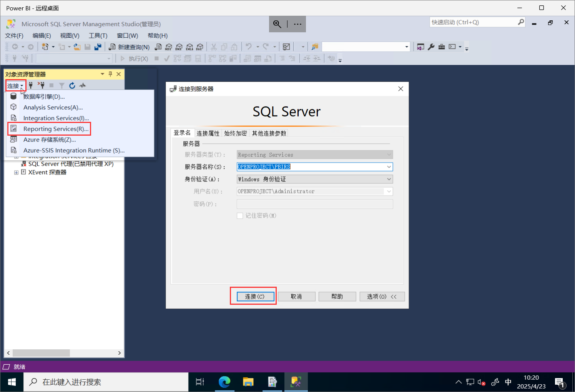Open new DAX query icon
The image size is (575, 392).
pos(199,47)
